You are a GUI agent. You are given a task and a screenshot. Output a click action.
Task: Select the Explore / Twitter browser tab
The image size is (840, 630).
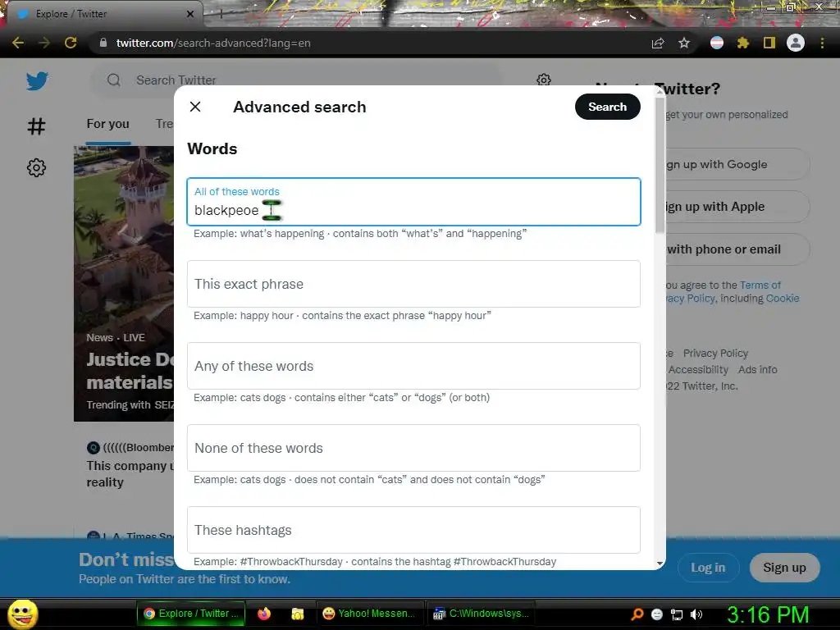click(x=104, y=14)
